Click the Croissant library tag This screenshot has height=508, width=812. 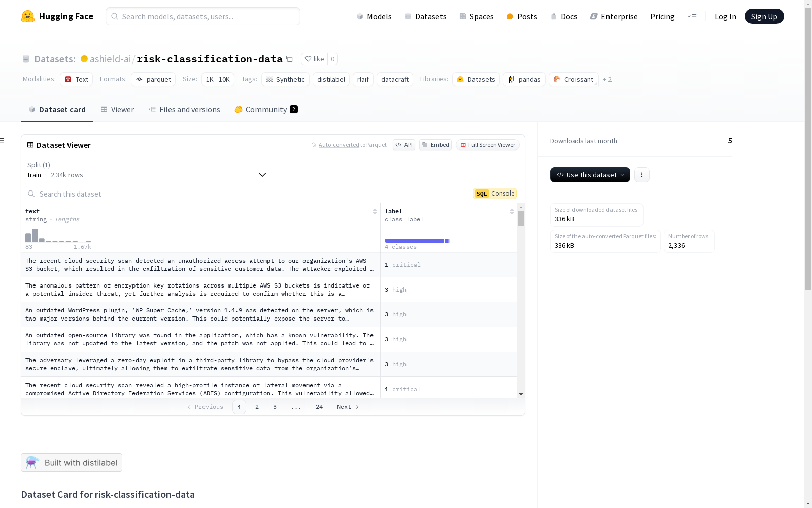click(x=573, y=79)
